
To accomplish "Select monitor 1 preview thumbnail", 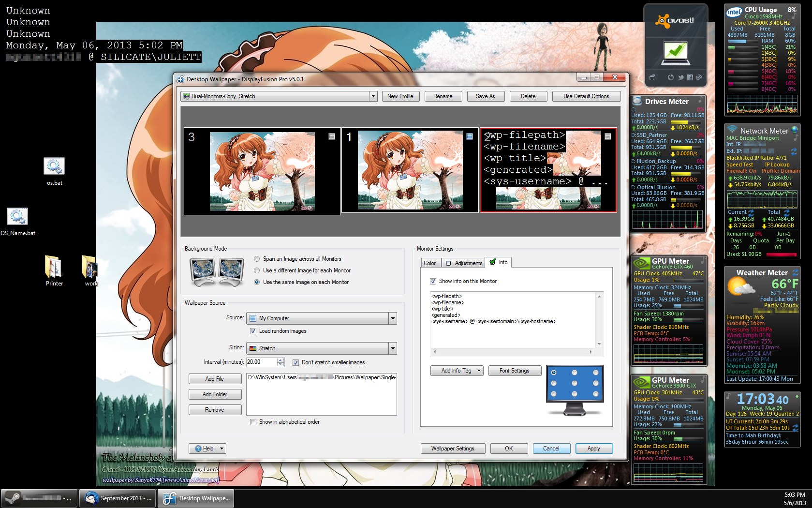I will [410, 170].
